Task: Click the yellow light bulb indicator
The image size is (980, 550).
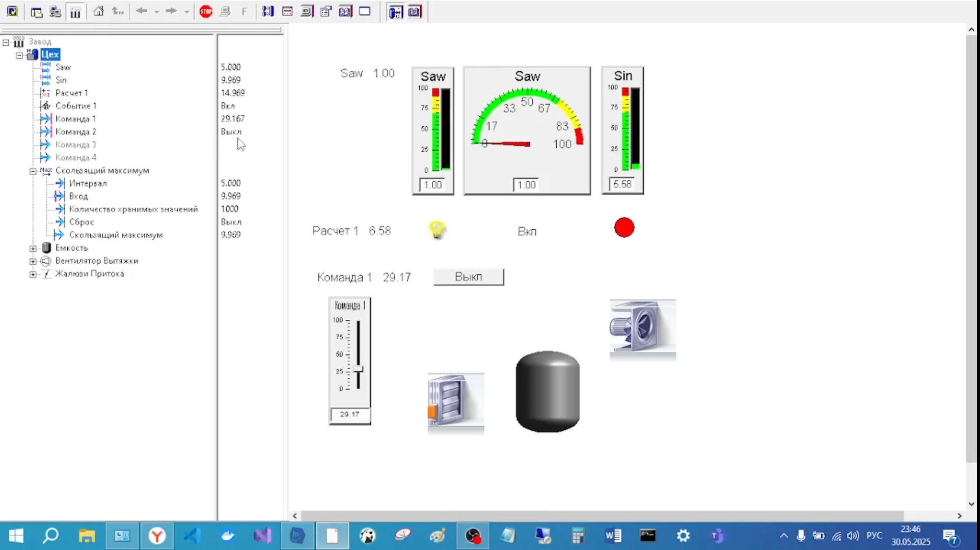Action: pyautogui.click(x=437, y=230)
